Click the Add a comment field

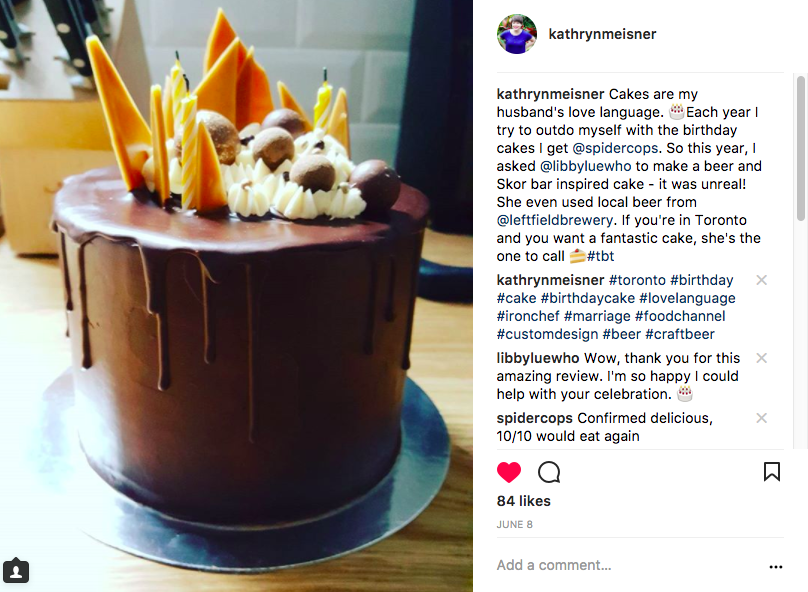[x=629, y=565]
